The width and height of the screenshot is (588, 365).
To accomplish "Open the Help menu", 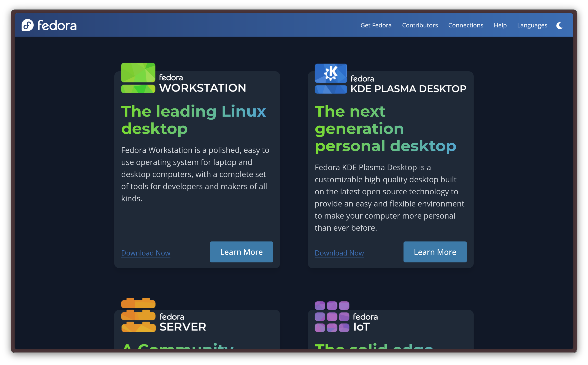I will (x=500, y=25).
